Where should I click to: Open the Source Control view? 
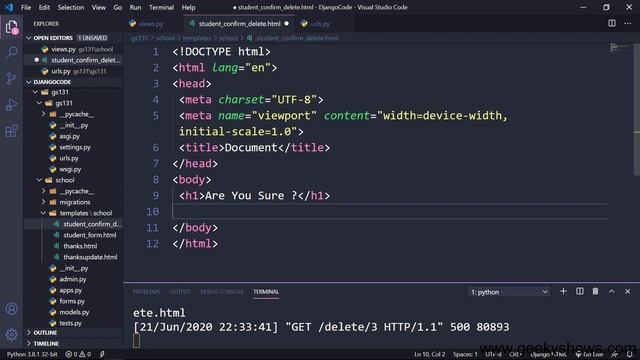[11, 78]
